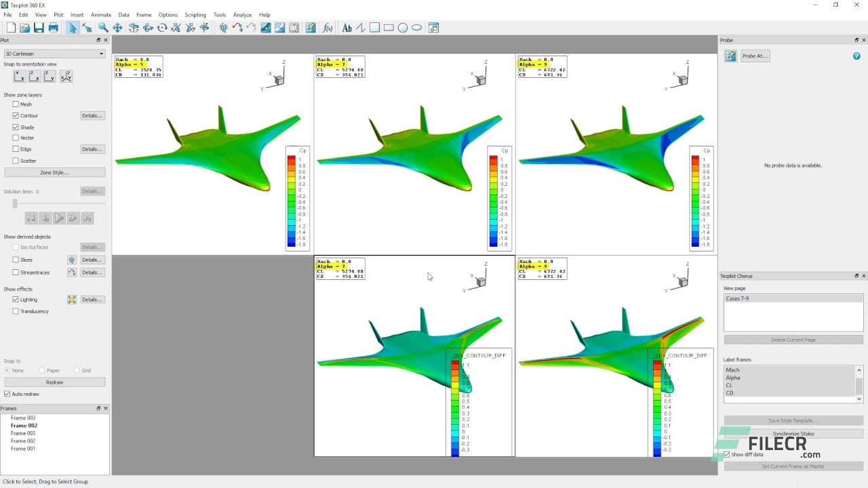Activate a rotate view tool
The height and width of the screenshot is (488, 868).
tap(134, 28)
